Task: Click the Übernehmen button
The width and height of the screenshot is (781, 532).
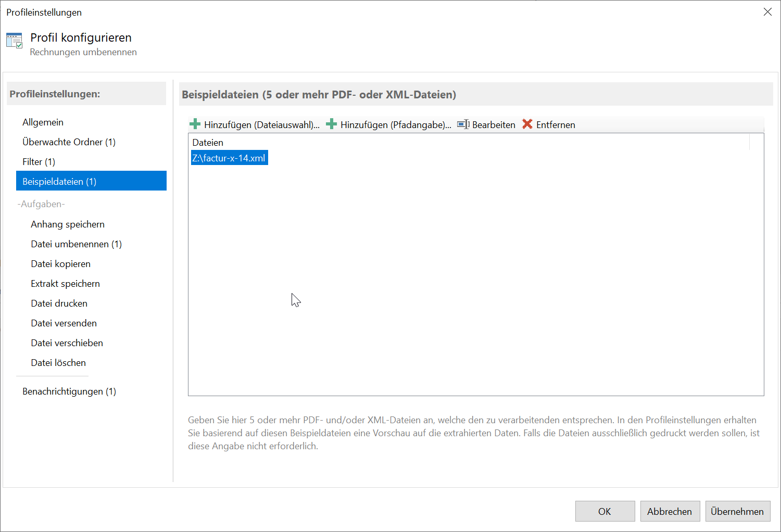Action: pos(737,511)
